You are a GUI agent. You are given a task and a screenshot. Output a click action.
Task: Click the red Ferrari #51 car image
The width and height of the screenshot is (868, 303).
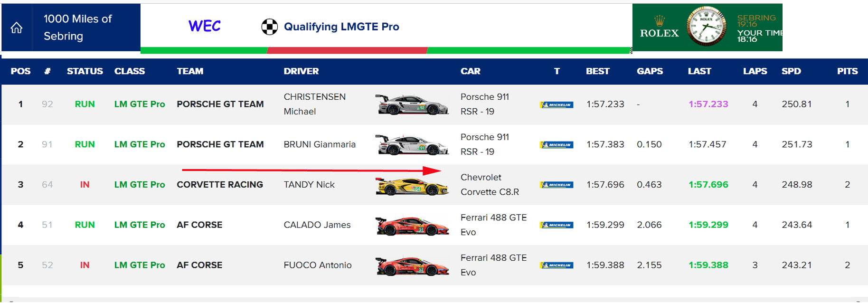(412, 226)
